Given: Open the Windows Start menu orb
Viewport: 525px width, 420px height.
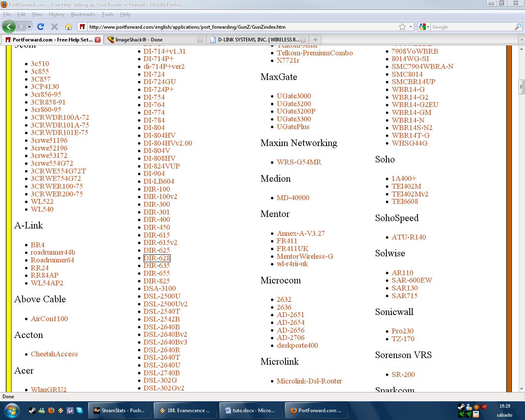Looking at the screenshot, I should click(11, 410).
